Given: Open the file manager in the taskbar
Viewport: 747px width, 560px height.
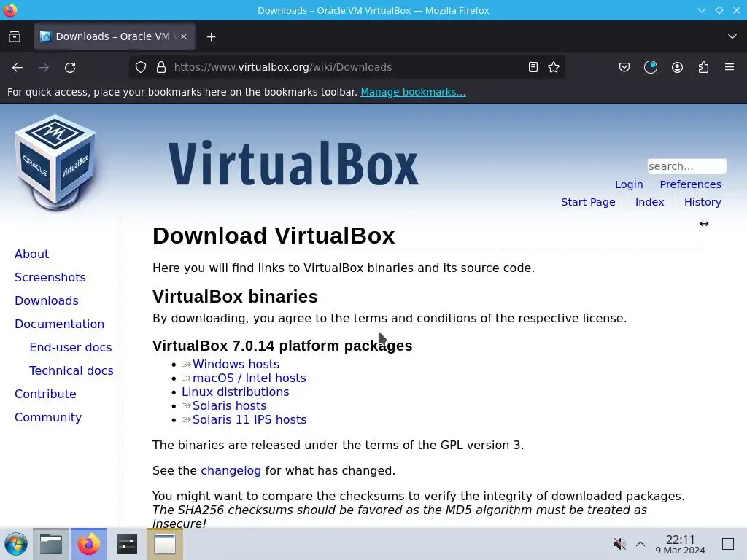Looking at the screenshot, I should pos(51,544).
